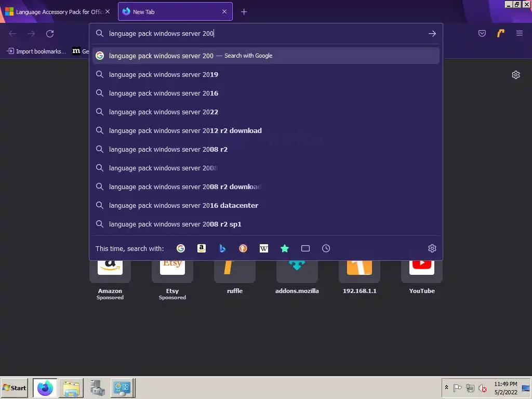Open Windows Explorer from the taskbar
The image size is (532, 399).
point(71,388)
